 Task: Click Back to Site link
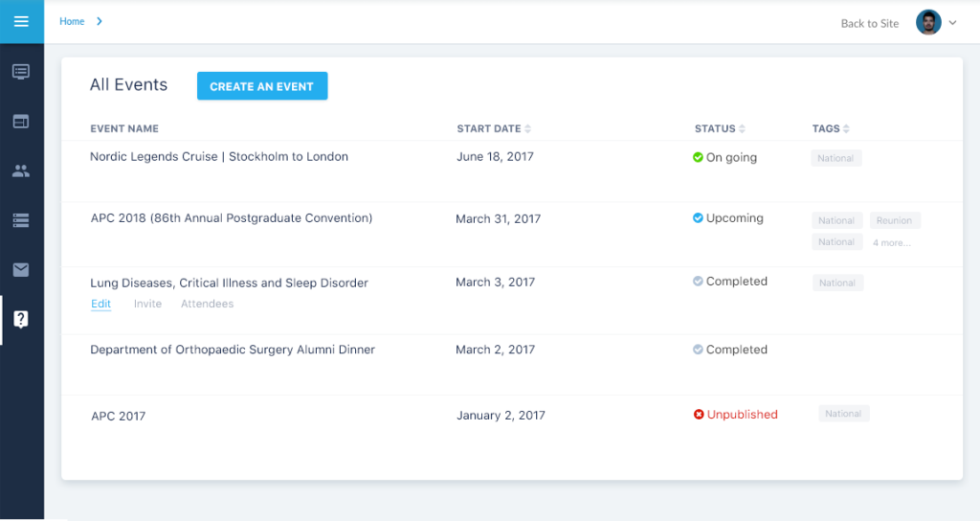click(869, 24)
